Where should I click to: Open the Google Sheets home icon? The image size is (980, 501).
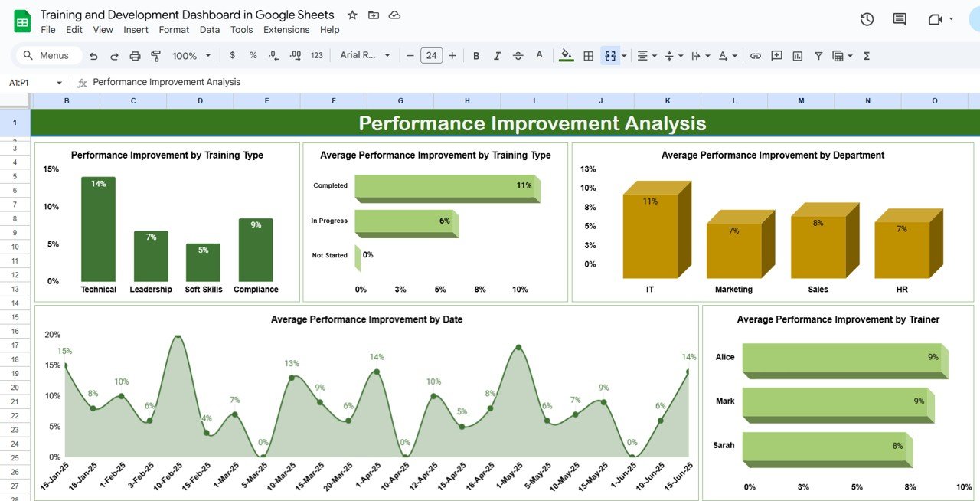click(x=22, y=21)
